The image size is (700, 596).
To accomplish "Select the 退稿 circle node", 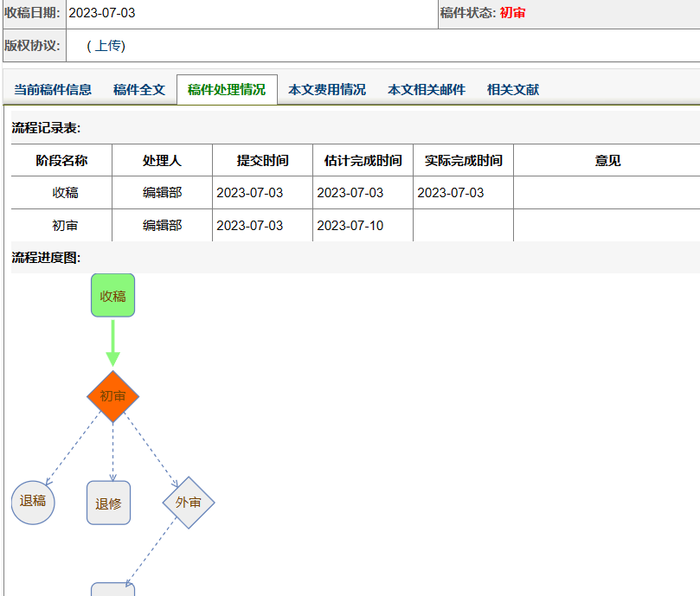I will point(33,502).
